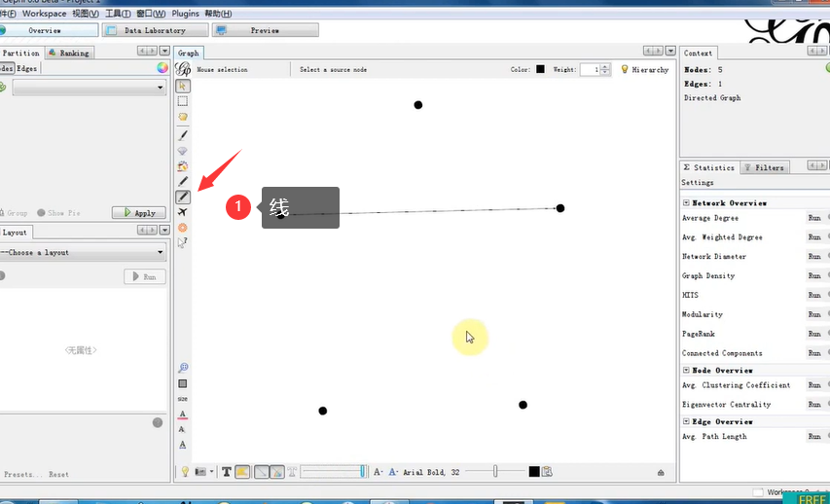Viewport: 830px width, 504px height.
Task: Open the Plugins menu
Action: [185, 14]
